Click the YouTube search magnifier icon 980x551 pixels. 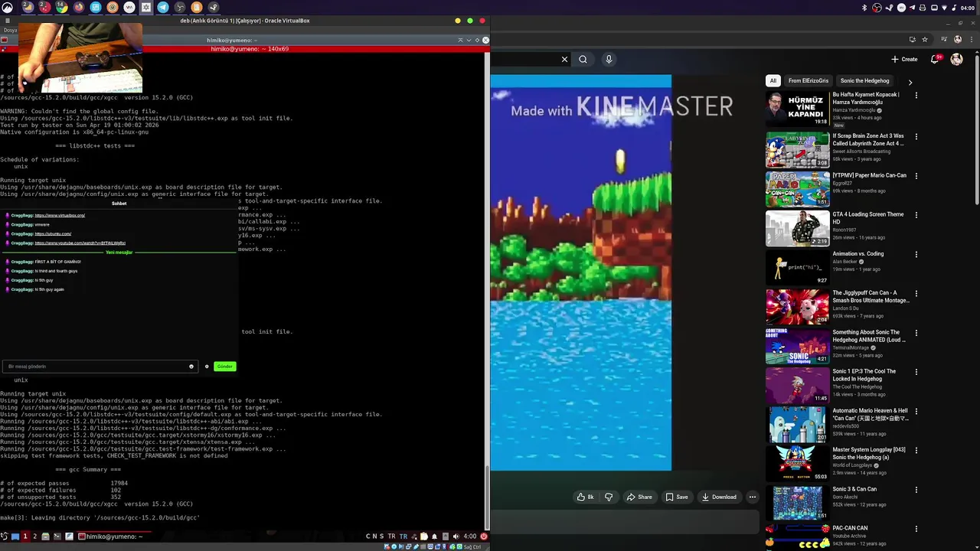tap(583, 59)
